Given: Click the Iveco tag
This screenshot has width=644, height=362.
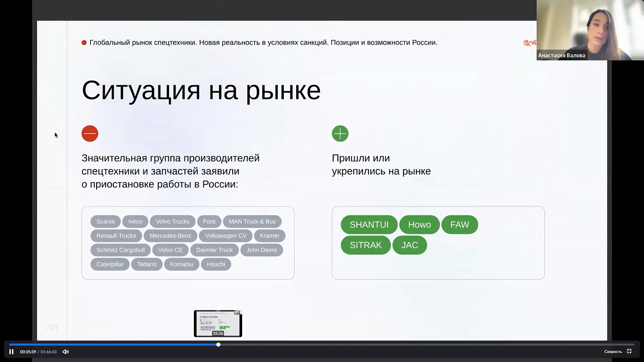Looking at the screenshot, I should 135,221.
